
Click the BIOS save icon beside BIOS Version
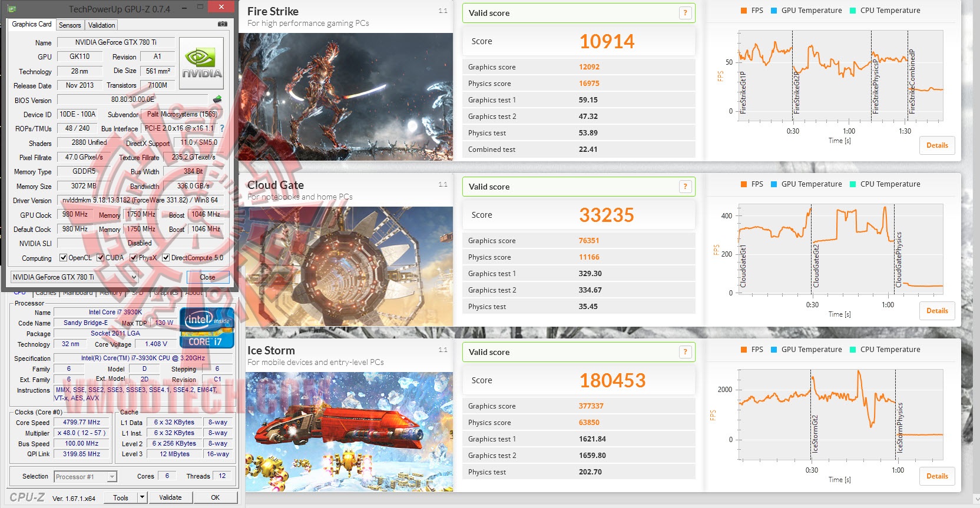(217, 99)
